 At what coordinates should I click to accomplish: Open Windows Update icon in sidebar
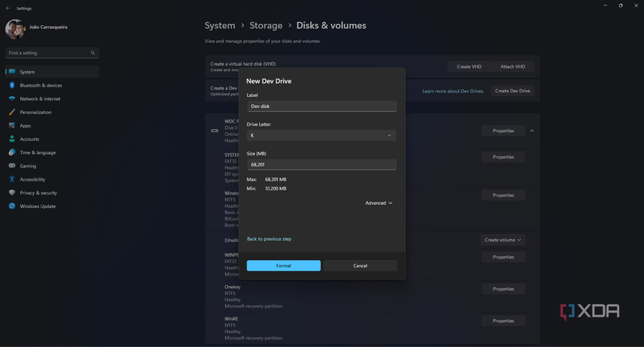(12, 206)
